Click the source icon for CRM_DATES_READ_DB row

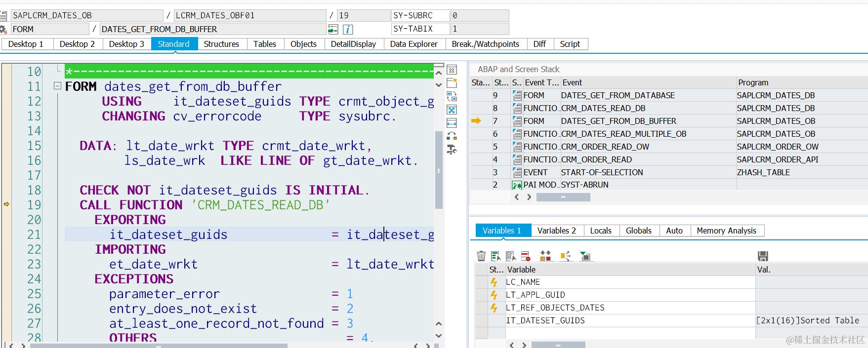[517, 108]
